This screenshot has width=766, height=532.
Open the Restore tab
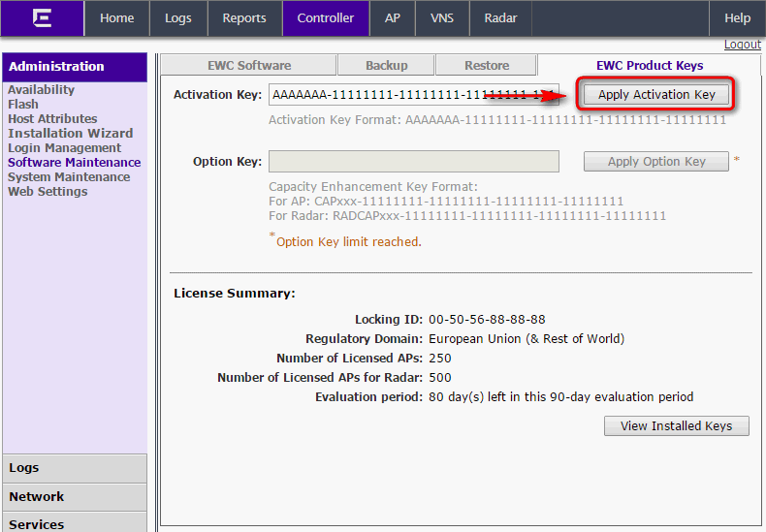point(487,65)
